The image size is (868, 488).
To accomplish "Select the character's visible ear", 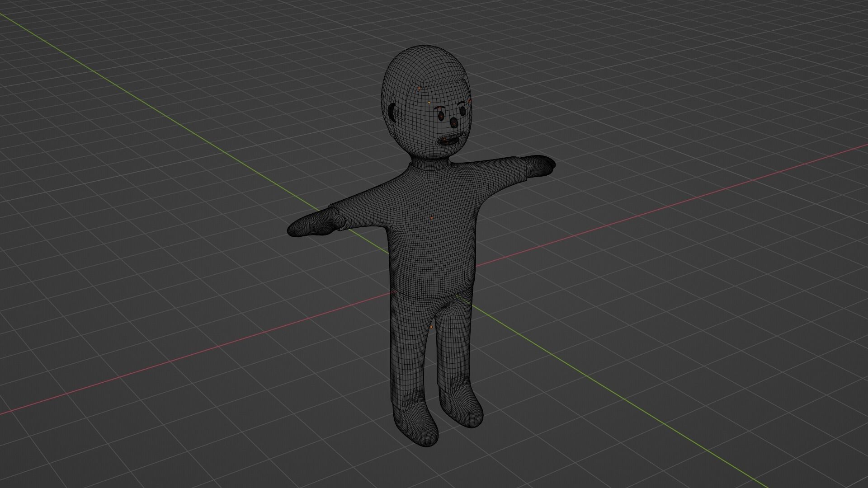I will 393,113.
